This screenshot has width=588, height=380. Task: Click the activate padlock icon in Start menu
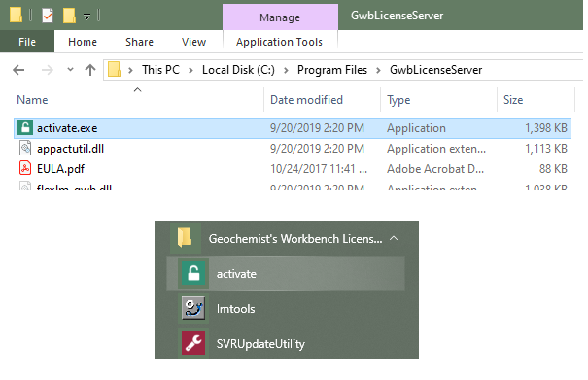pyautogui.click(x=193, y=273)
